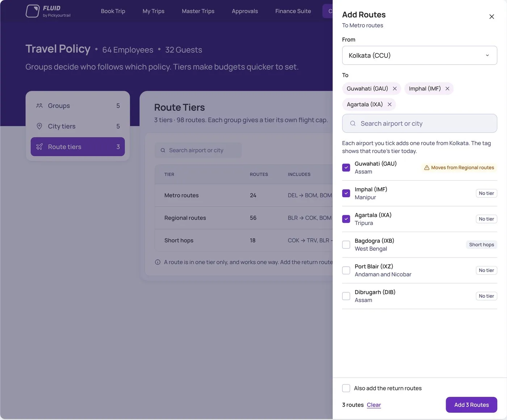Focus the Search airport or city field in panel
This screenshot has height=420, width=507.
tap(419, 124)
